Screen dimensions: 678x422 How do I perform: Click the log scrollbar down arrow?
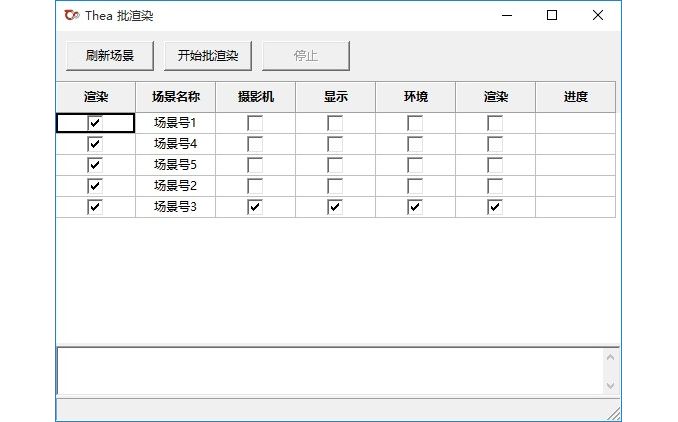(611, 385)
